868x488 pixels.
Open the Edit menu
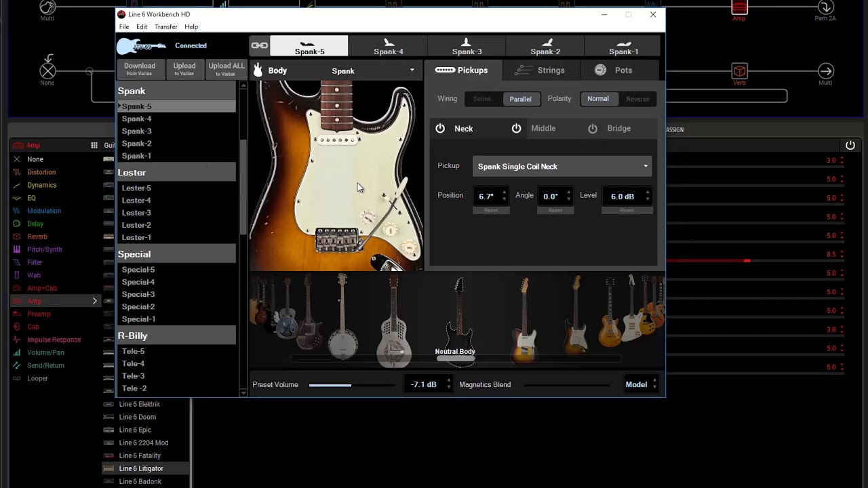click(x=142, y=27)
